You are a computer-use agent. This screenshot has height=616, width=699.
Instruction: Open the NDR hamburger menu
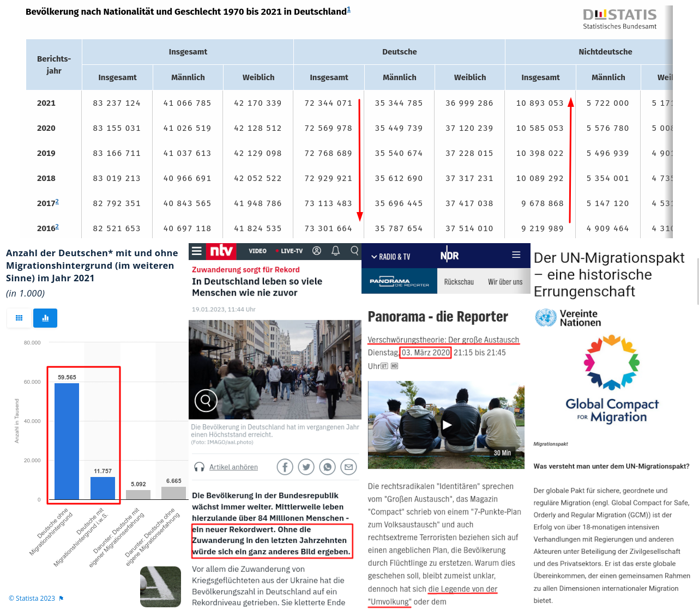click(516, 255)
